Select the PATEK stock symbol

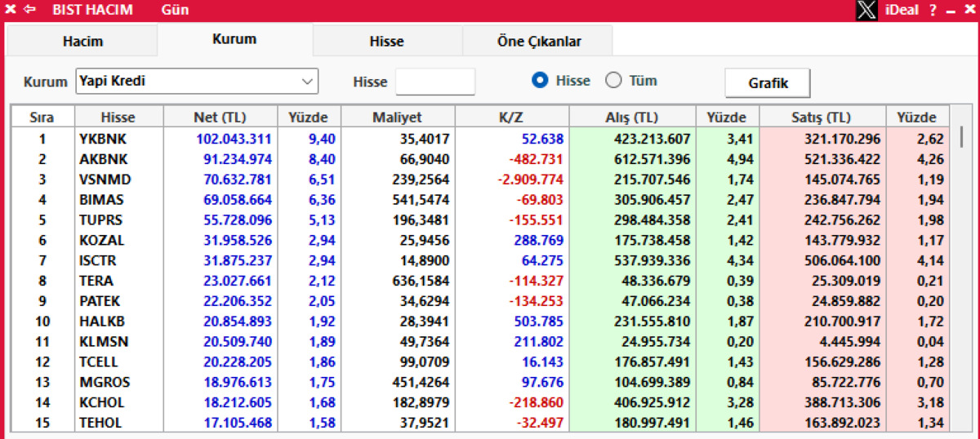100,301
